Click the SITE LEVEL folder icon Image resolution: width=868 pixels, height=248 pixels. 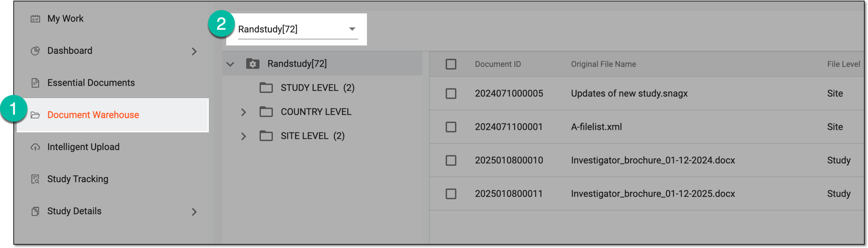[x=266, y=136]
